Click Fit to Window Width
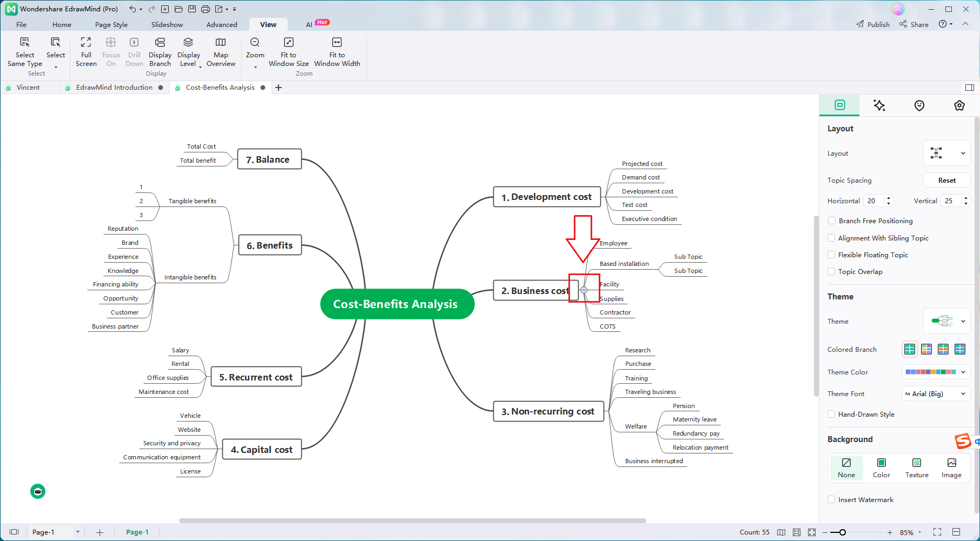 pos(337,52)
